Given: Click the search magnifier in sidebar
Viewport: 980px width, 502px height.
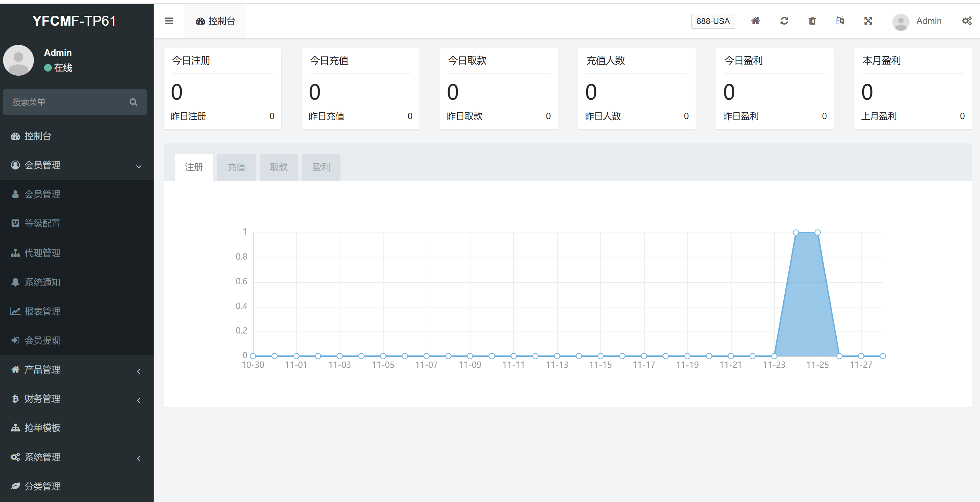Looking at the screenshot, I should coord(133,102).
